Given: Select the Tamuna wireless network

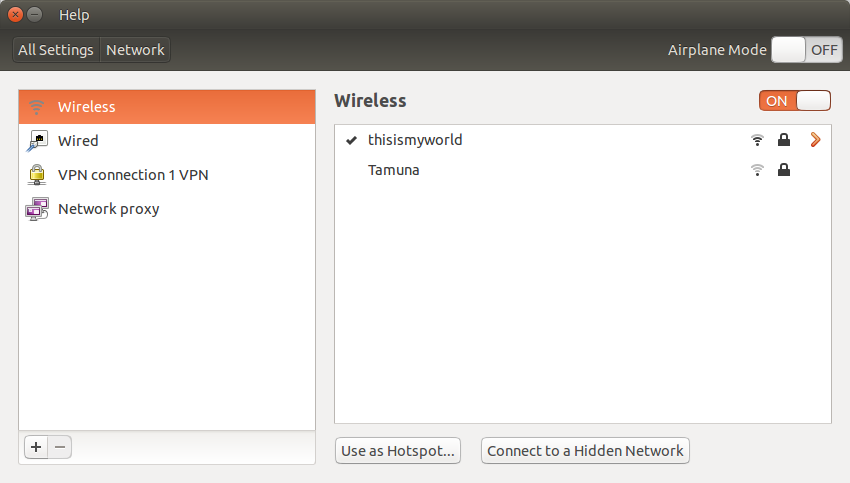Looking at the screenshot, I should (x=583, y=170).
